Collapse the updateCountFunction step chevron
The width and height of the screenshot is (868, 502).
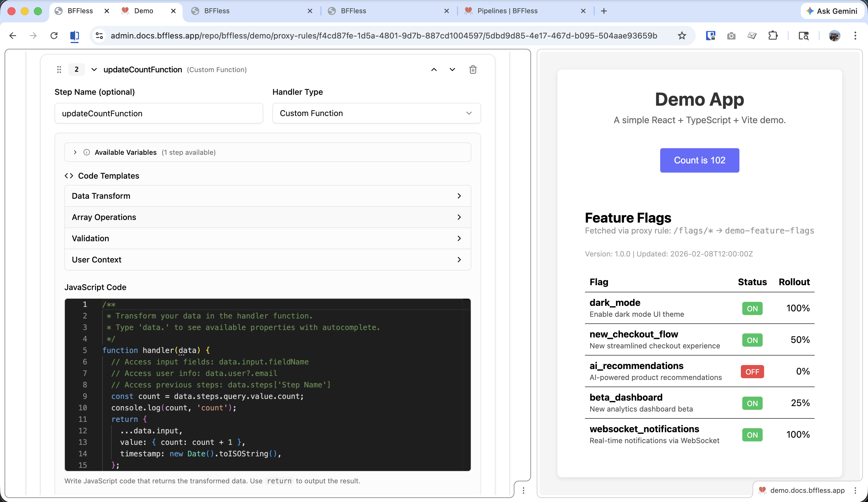click(94, 69)
